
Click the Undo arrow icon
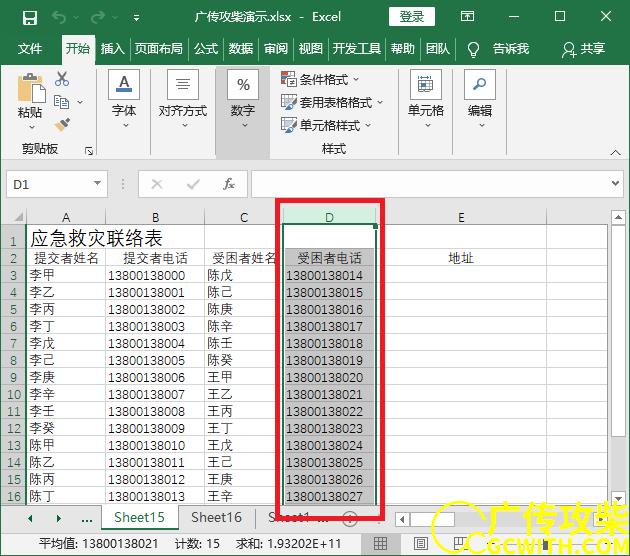tap(59, 17)
